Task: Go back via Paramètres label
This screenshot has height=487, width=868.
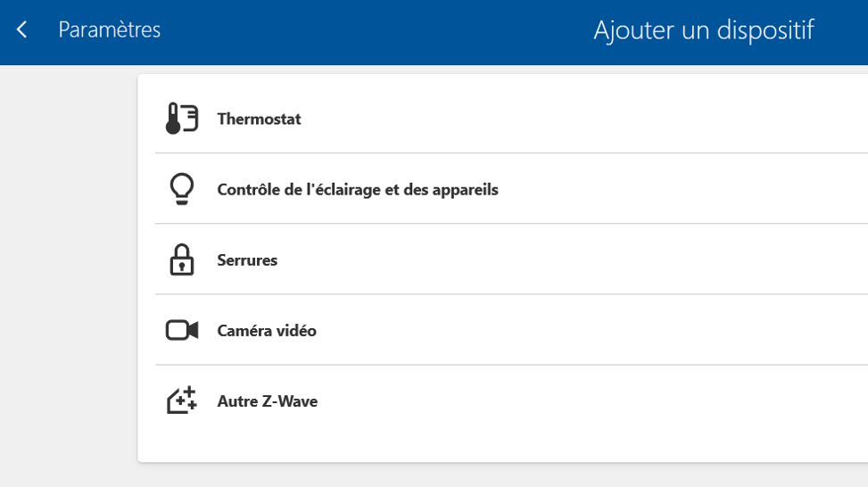Action: (109, 29)
